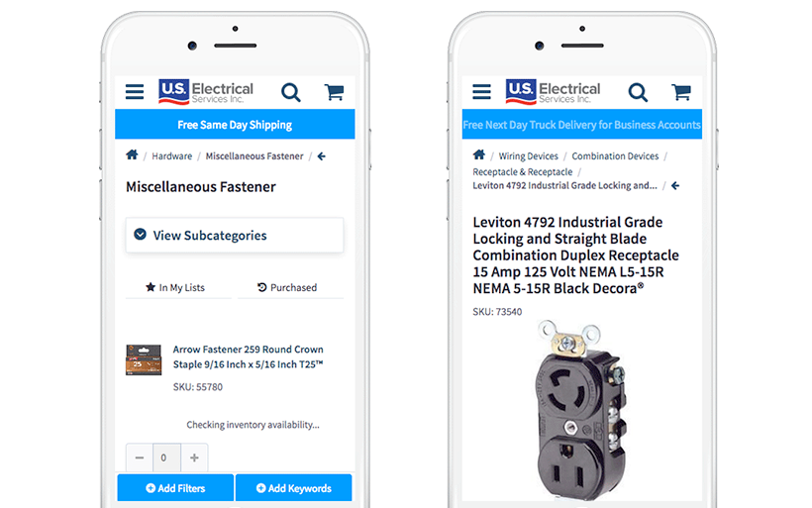Increase quantity with plus button
Image resolution: width=812 pixels, height=508 pixels.
coord(194,457)
